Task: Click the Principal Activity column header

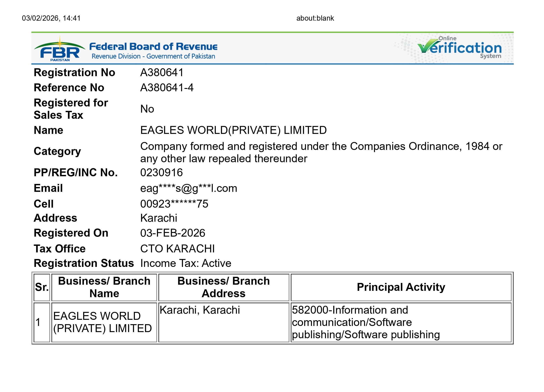Action: coord(401,287)
